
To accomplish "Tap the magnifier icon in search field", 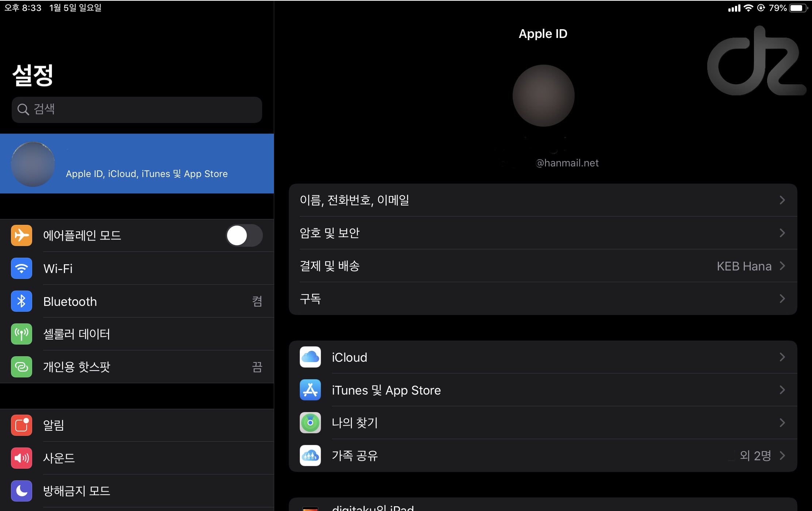I will pyautogui.click(x=23, y=109).
